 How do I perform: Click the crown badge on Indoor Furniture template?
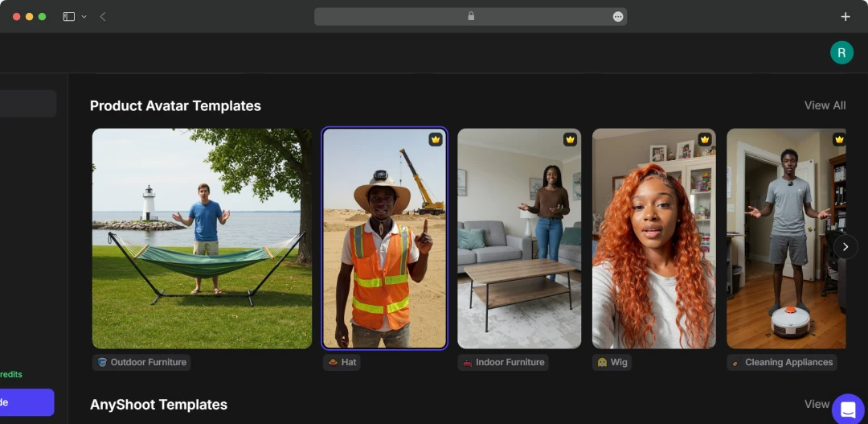click(x=570, y=140)
